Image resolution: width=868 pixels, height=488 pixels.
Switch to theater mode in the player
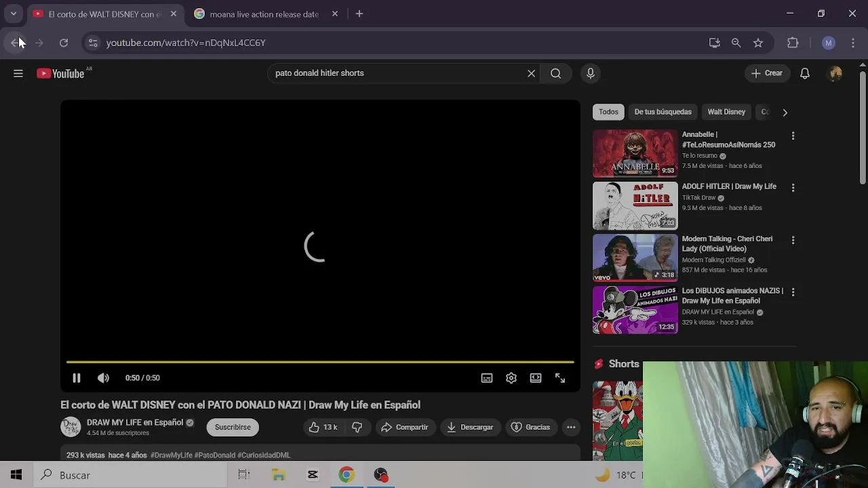click(x=536, y=378)
